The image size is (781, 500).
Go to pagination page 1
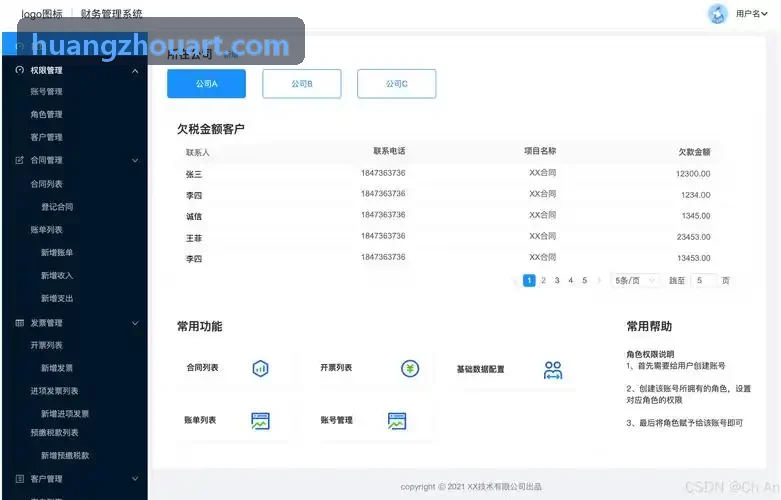click(x=529, y=280)
